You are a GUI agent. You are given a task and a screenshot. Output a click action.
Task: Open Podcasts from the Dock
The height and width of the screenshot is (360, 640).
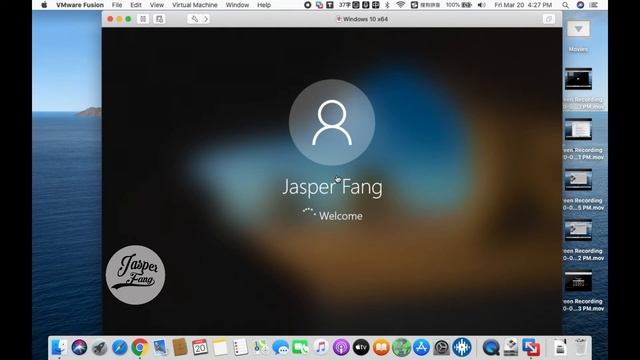point(341,347)
